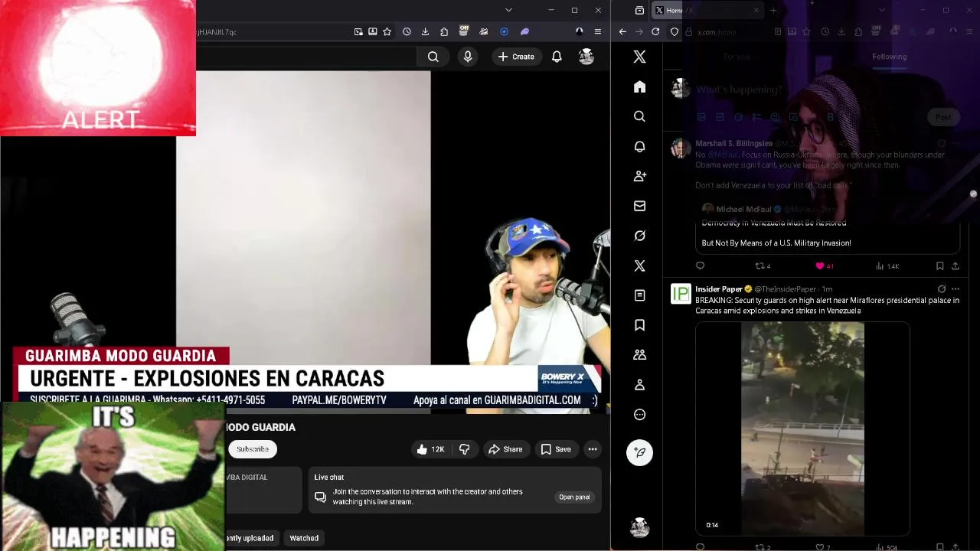
Task: Open X bookmarks icon in sidebar
Action: coord(639,325)
